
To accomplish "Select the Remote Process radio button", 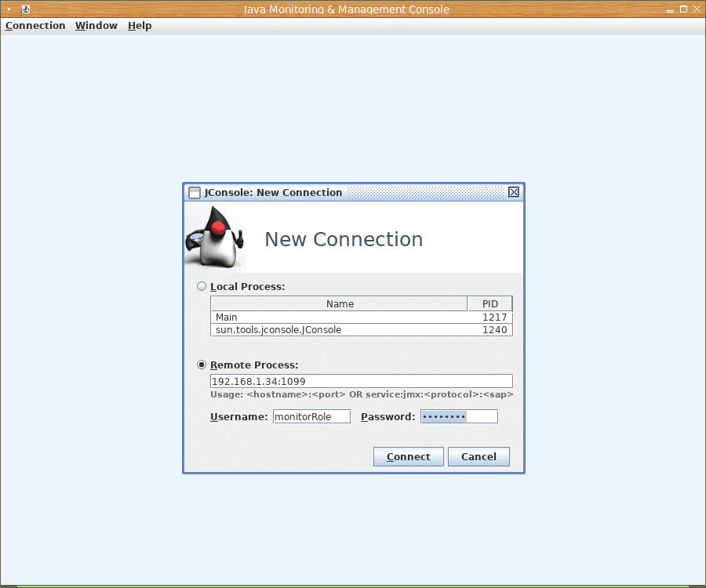I will point(202,365).
